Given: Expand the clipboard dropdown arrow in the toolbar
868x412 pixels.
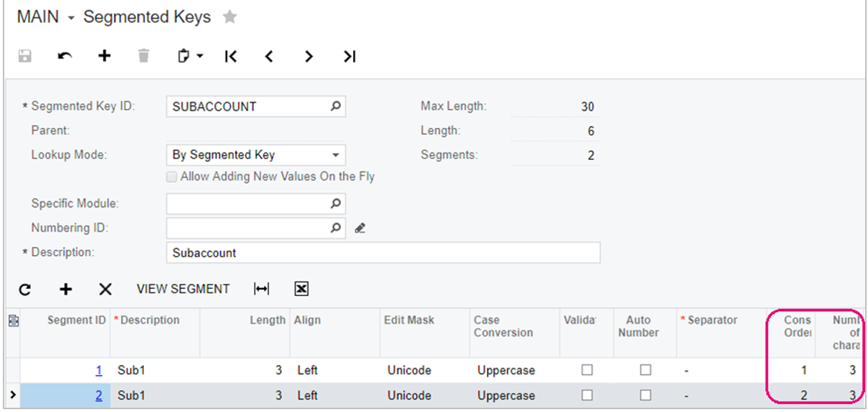Looking at the screenshot, I should (200, 56).
